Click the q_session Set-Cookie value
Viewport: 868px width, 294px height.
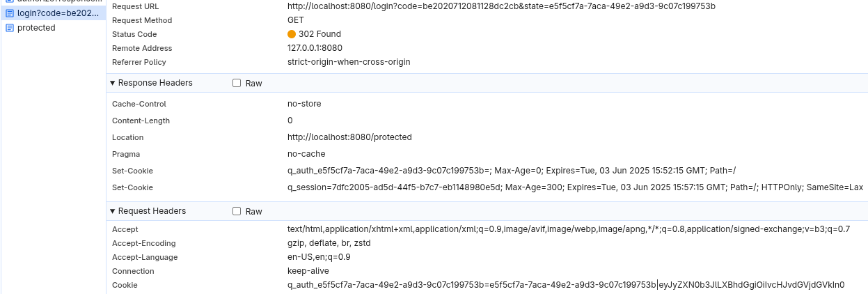coord(575,187)
